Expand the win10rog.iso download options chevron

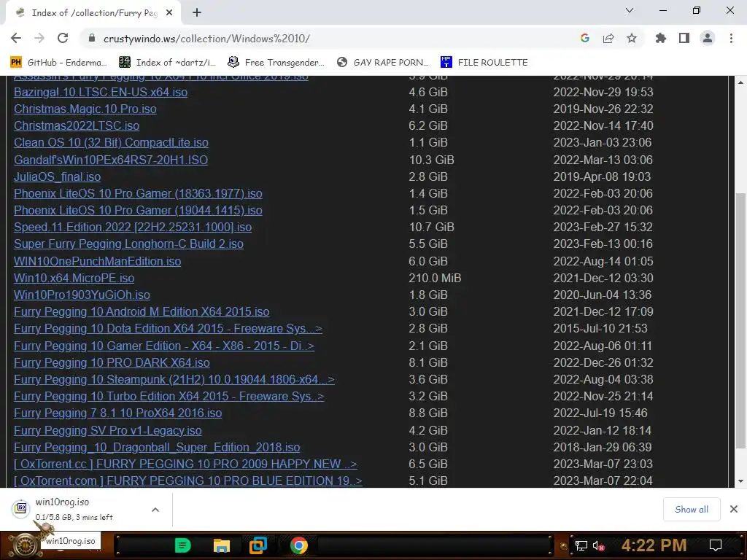coord(155,510)
